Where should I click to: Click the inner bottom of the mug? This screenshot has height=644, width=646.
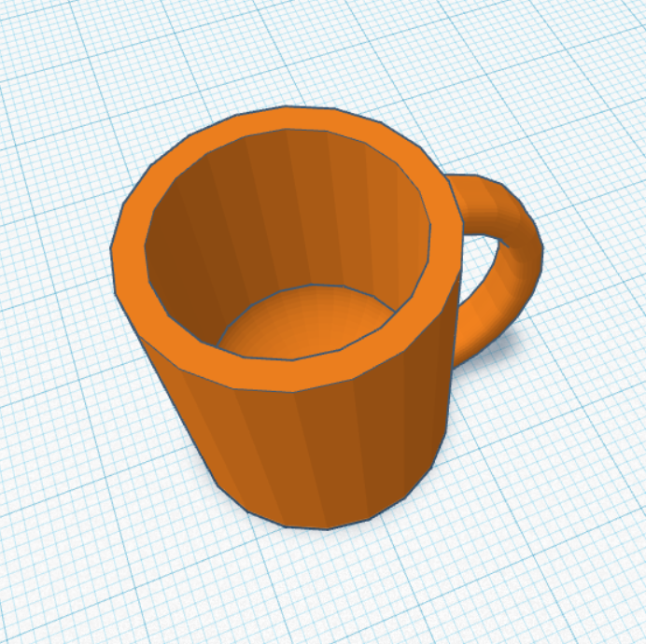coord(307,324)
